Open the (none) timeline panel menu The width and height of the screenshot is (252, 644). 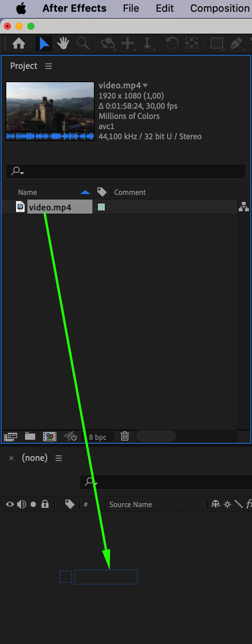[x=59, y=458]
